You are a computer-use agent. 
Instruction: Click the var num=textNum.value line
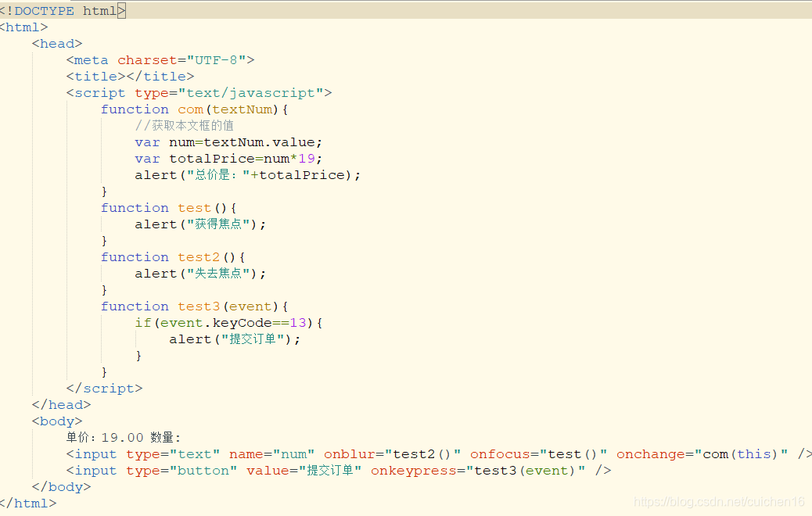tap(229, 142)
